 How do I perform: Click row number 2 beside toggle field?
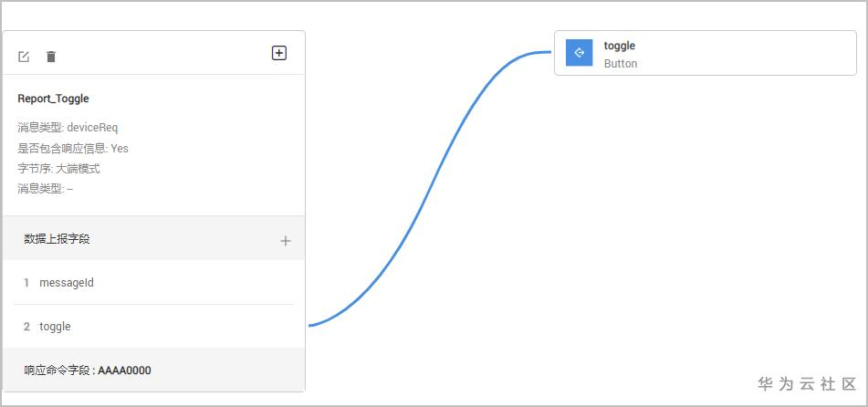[x=26, y=327]
